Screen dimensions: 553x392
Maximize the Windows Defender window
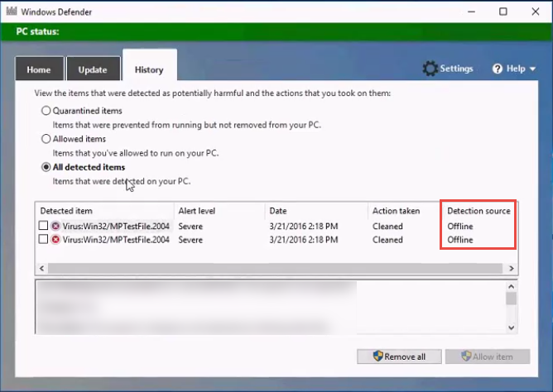pyautogui.click(x=503, y=12)
